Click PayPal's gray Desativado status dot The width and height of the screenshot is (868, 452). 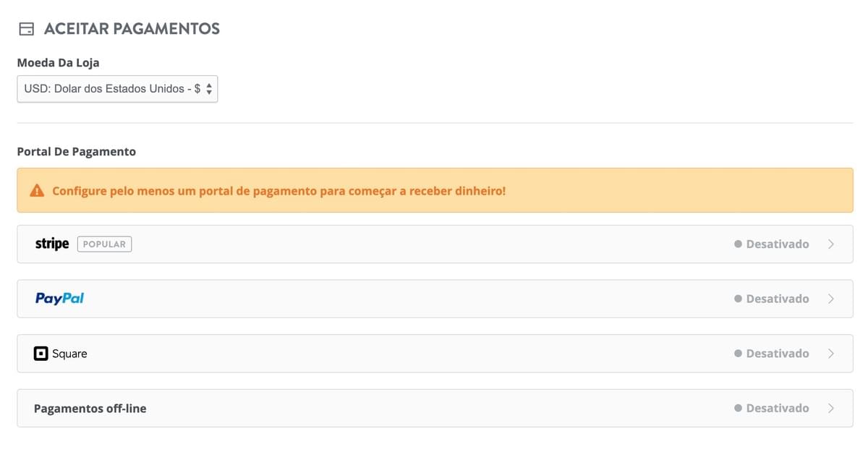point(738,299)
